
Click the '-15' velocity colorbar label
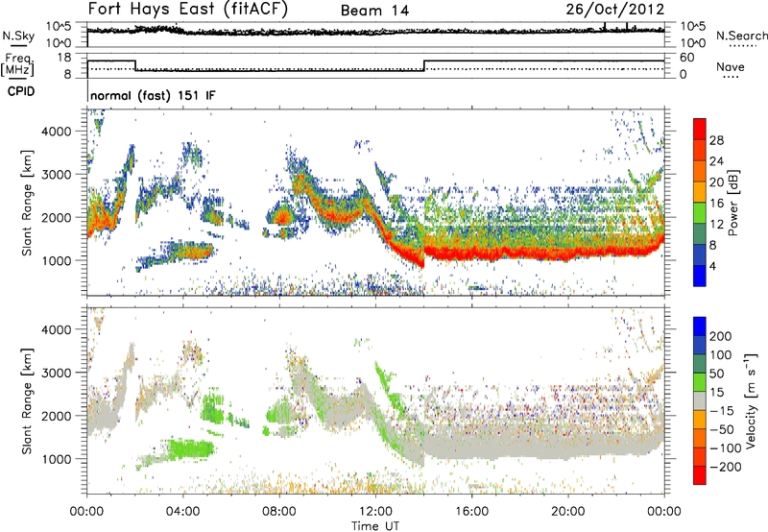(721, 411)
